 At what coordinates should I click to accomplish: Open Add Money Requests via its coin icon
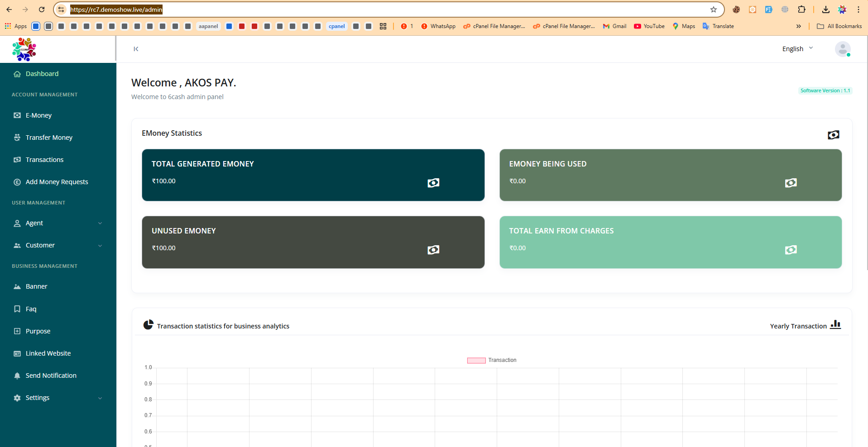pyautogui.click(x=17, y=182)
